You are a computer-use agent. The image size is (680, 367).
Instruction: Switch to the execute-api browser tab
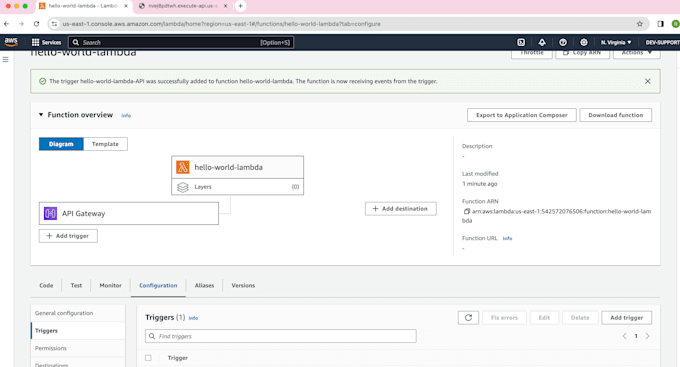182,6
